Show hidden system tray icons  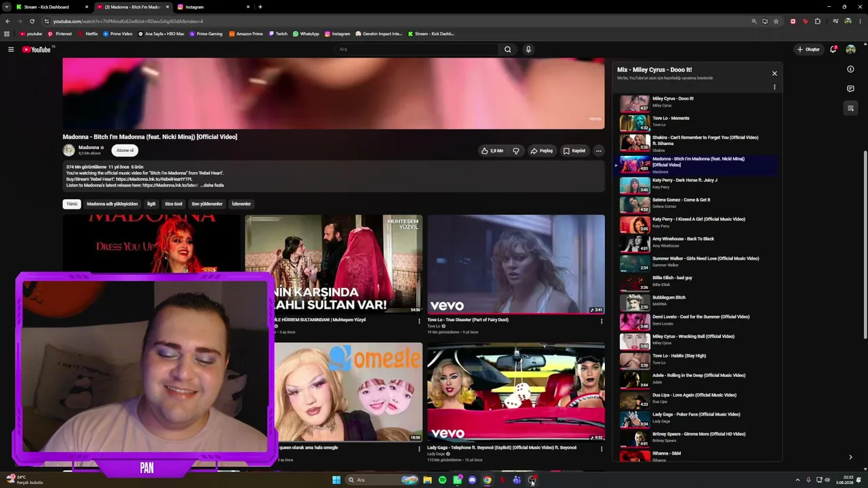[x=797, y=480]
